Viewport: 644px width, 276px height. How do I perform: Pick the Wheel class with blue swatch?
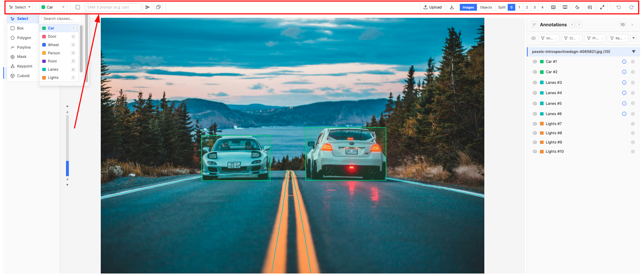[x=59, y=45]
